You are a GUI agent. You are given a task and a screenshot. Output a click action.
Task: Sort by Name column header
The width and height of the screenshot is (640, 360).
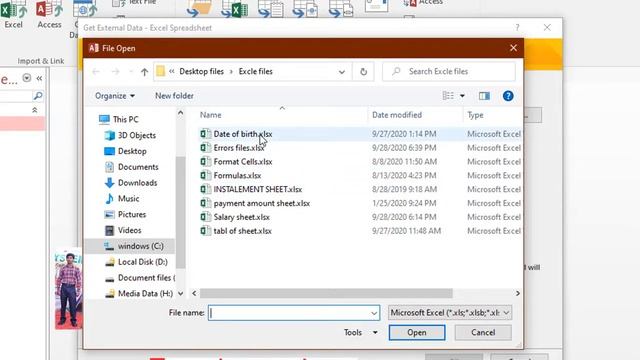pos(211,115)
